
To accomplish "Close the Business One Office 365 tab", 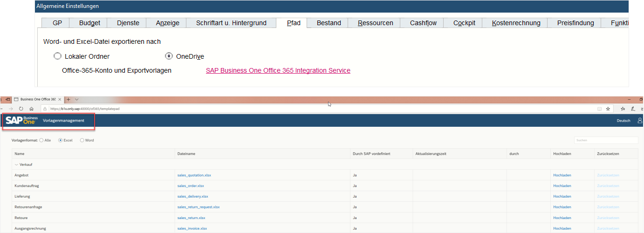I will [x=61, y=99].
